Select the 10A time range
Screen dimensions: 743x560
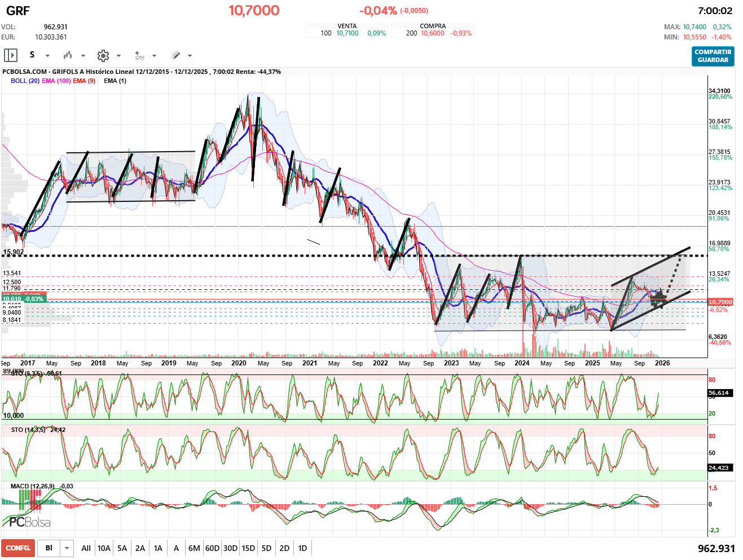click(x=104, y=548)
